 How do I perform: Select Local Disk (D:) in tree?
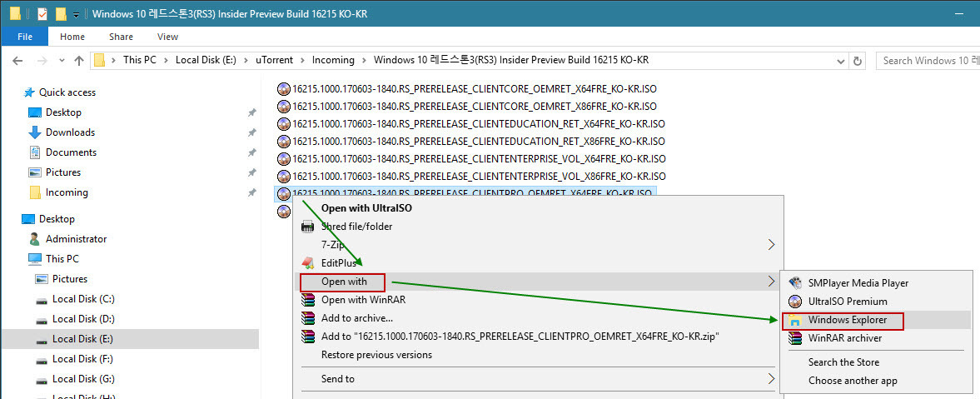pyautogui.click(x=83, y=318)
